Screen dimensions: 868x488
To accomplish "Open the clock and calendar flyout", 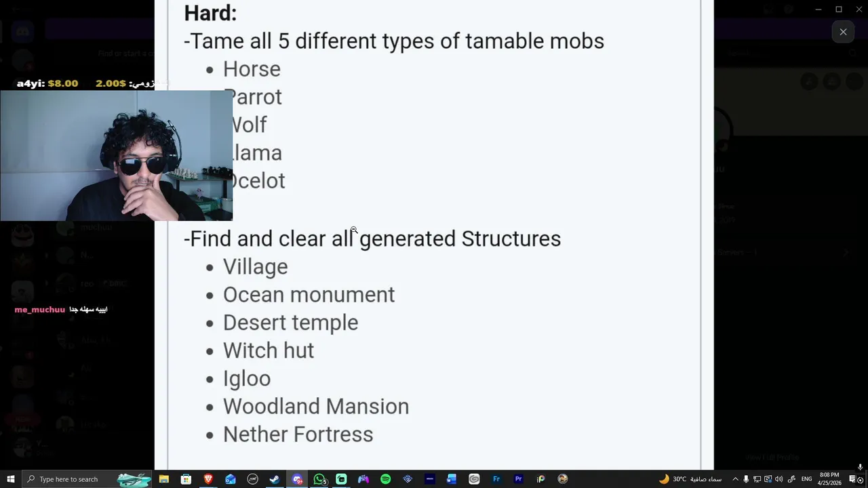I will 829,479.
